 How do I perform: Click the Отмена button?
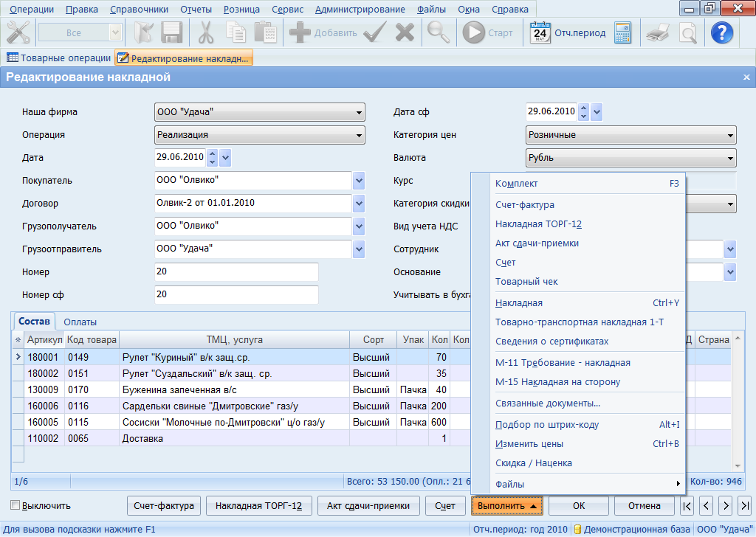(644, 506)
